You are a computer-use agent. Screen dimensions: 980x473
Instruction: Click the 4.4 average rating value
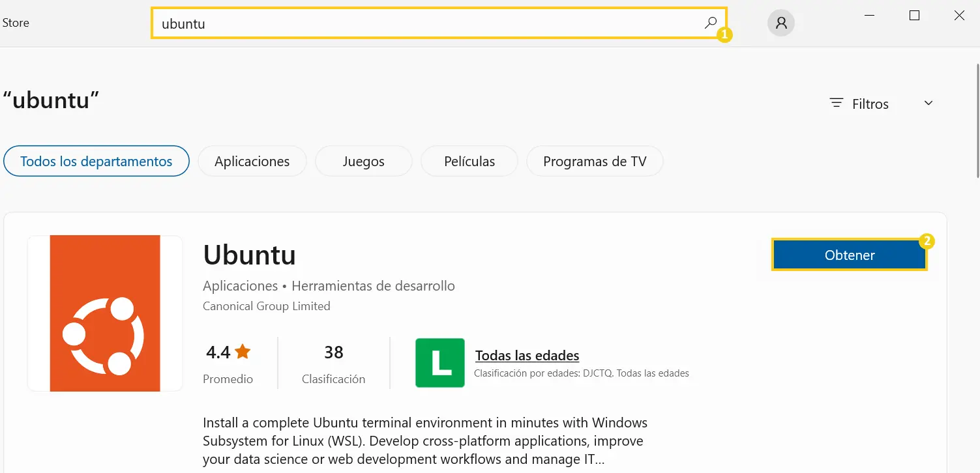218,352
